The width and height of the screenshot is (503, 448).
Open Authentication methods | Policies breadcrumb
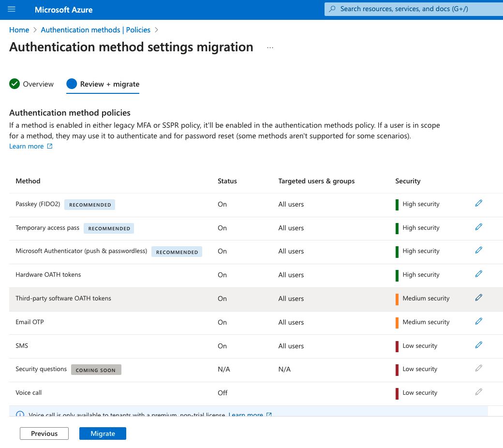coord(95,30)
